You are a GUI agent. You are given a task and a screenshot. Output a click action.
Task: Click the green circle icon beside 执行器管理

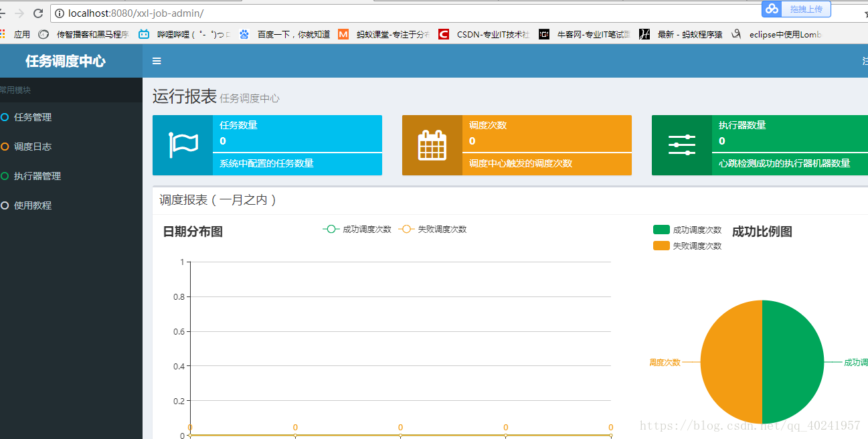coord(5,176)
